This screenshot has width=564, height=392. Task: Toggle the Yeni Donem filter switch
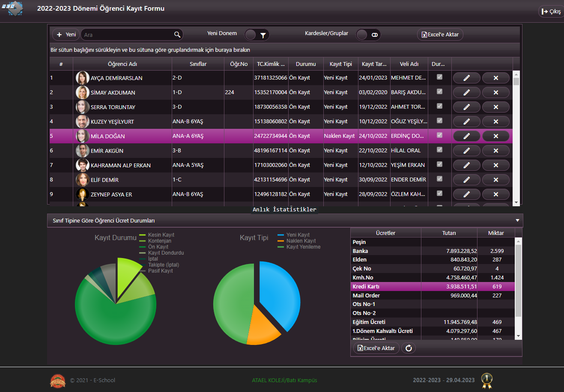tap(257, 35)
